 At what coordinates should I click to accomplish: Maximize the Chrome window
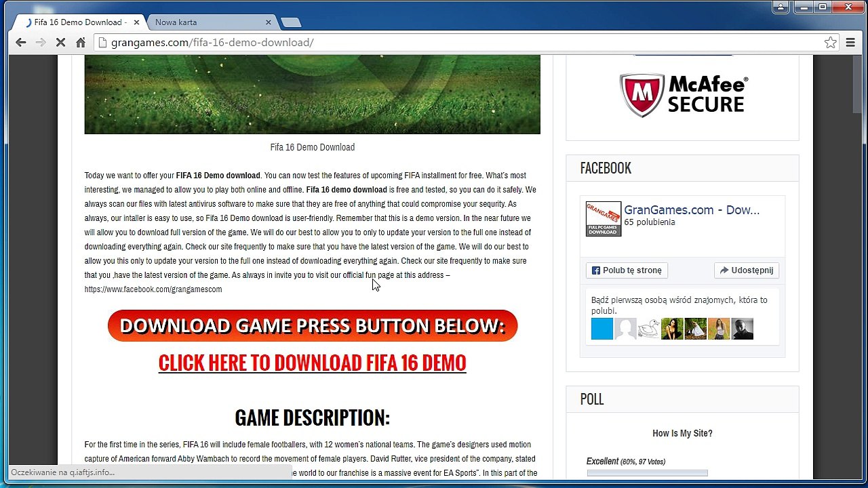pos(822,7)
